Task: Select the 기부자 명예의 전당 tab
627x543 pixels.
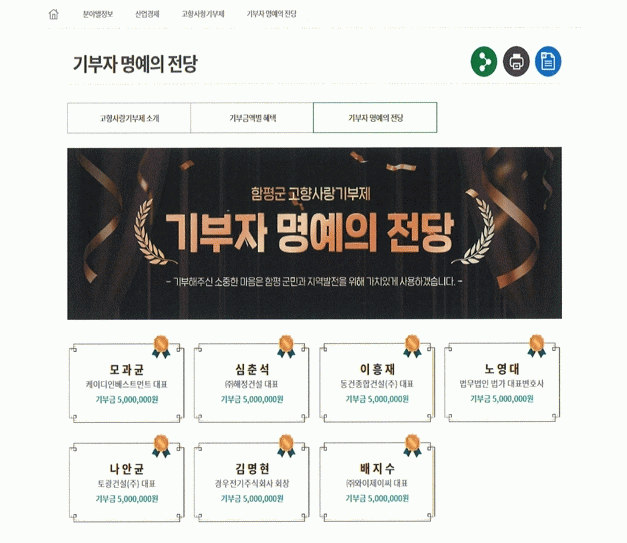Action: [x=375, y=118]
